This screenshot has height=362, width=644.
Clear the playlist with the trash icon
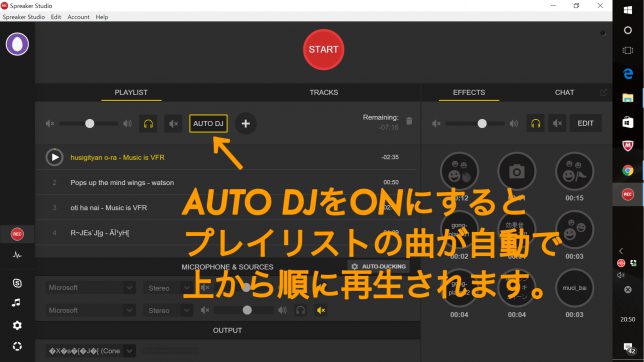tap(409, 121)
